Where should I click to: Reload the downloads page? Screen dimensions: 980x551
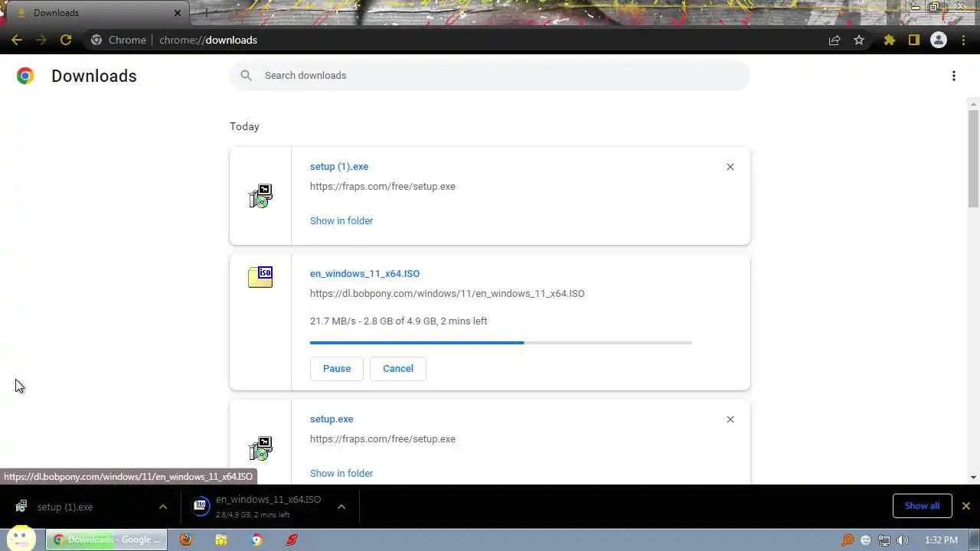[66, 40]
